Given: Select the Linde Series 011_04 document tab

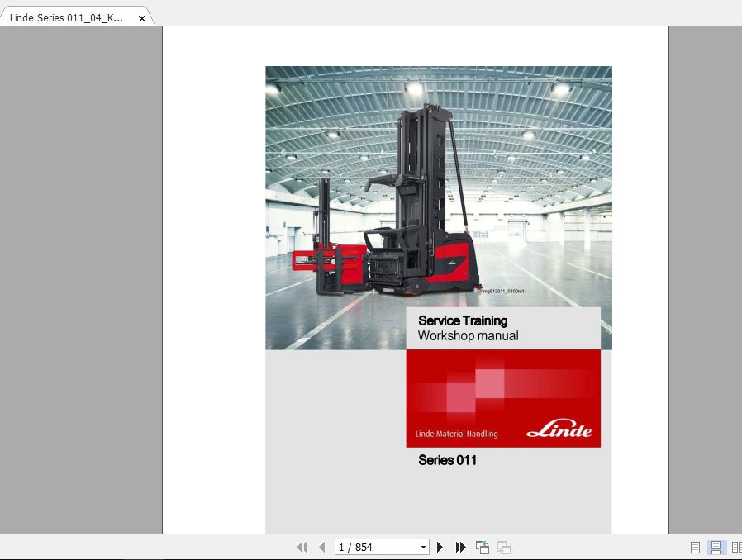Looking at the screenshot, I should 68,17.
